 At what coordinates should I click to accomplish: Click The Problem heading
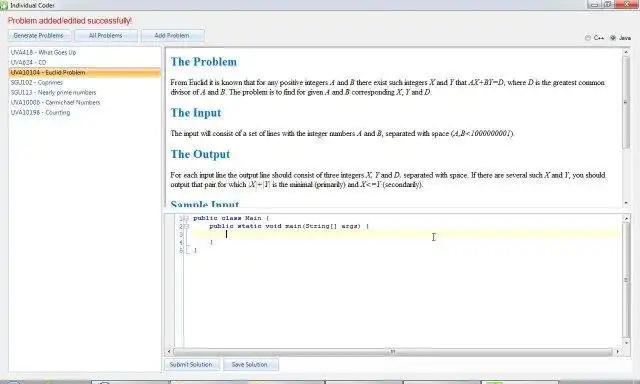pyautogui.click(x=204, y=62)
